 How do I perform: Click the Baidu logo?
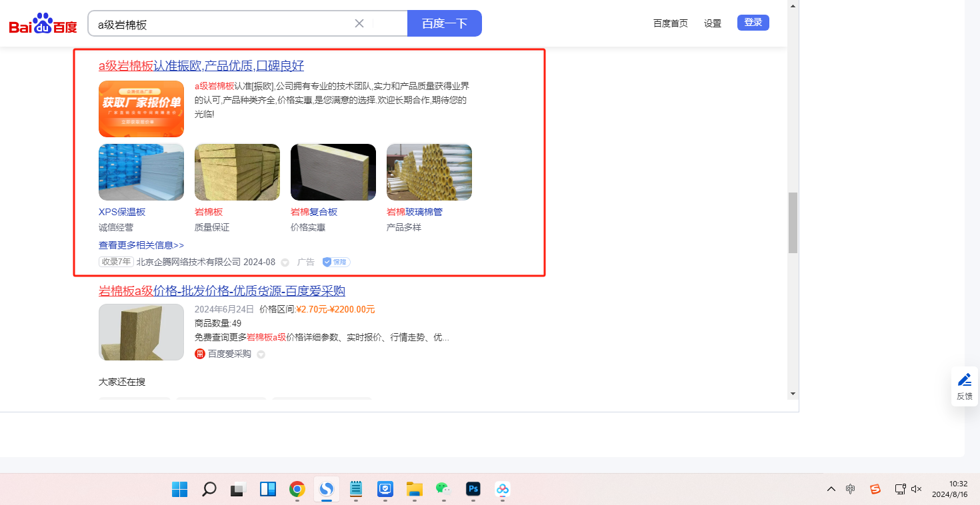tap(43, 24)
